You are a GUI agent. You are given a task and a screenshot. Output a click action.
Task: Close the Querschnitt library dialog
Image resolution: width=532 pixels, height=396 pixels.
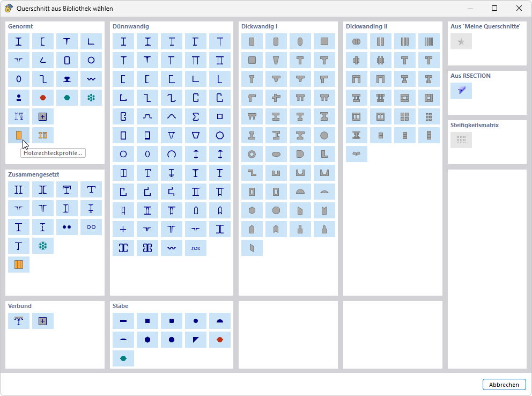coord(519,8)
